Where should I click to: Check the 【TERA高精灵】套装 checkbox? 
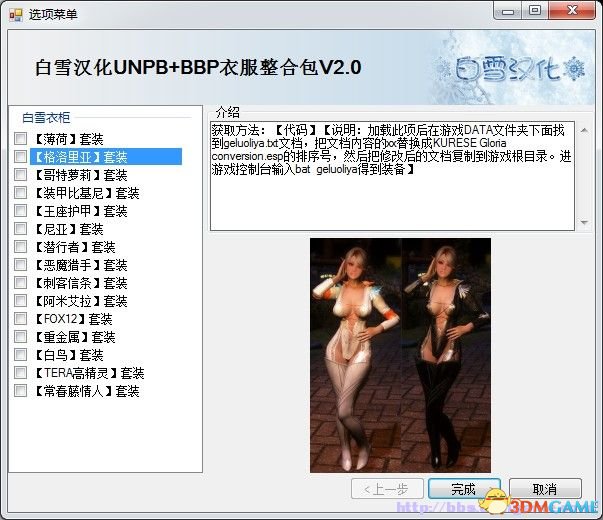20,373
